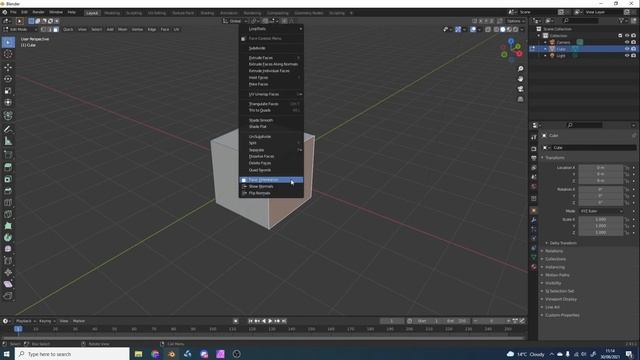Select the Box Select tool
Image resolution: width=640 pixels, height=360 pixels.
pos(8,42)
